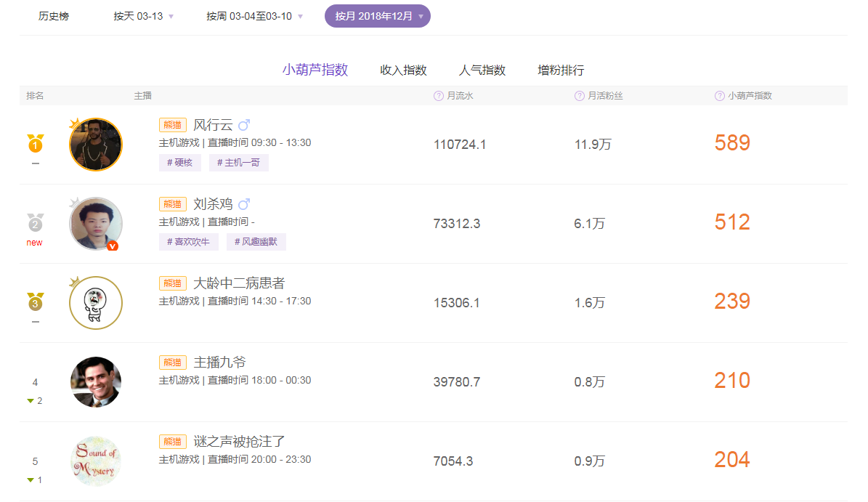Click the #喜欢吹牛 tag under 刘杀鸡
Viewport: 868px width, 502px height.
click(189, 242)
